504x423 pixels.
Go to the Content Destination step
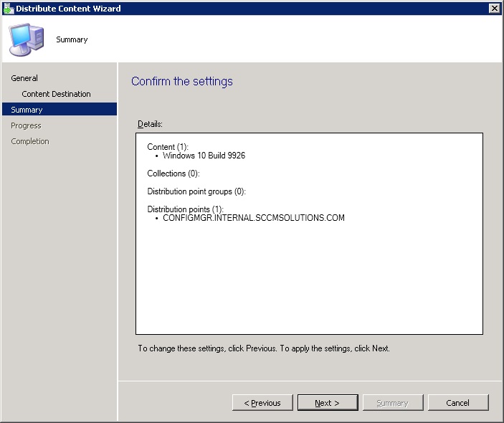[x=56, y=94]
